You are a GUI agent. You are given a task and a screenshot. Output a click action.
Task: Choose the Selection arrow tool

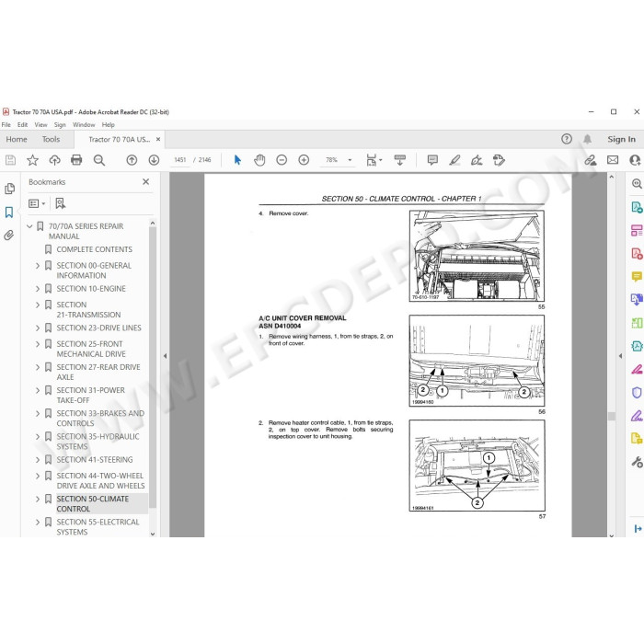(237, 160)
